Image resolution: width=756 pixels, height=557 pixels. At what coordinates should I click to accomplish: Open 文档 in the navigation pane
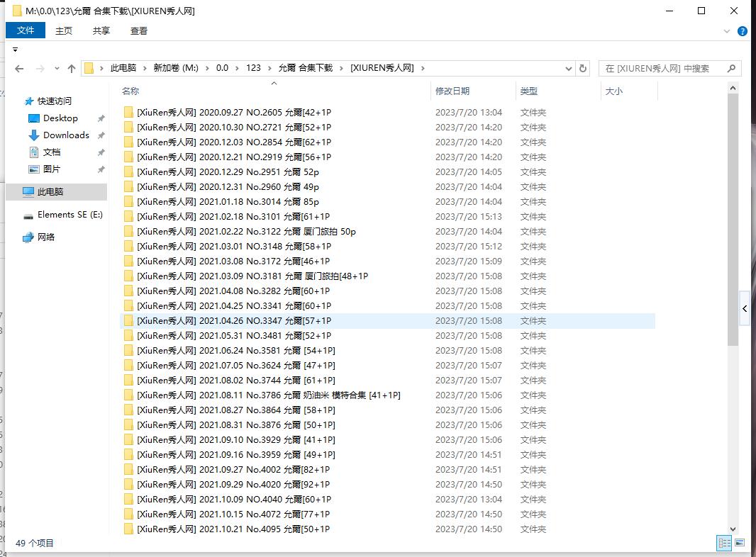pos(52,152)
